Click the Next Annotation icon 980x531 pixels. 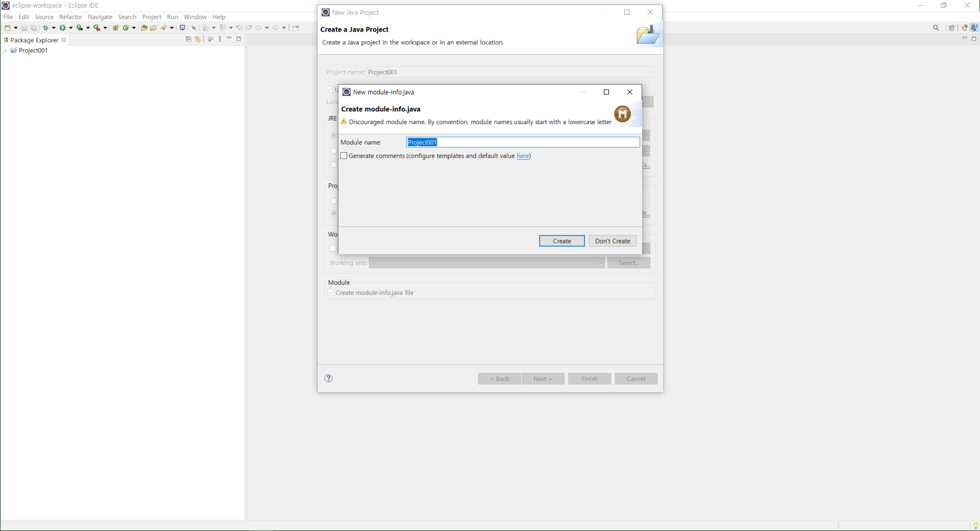pos(205,28)
